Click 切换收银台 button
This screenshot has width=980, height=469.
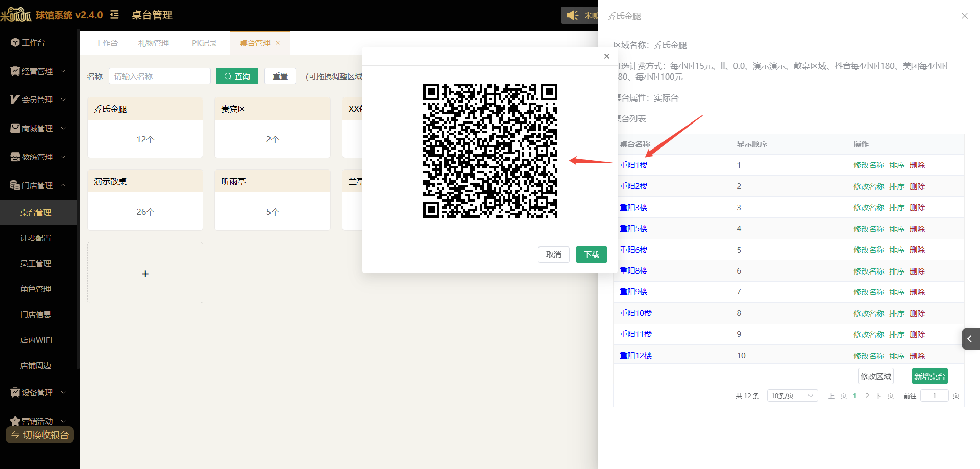[40, 435]
